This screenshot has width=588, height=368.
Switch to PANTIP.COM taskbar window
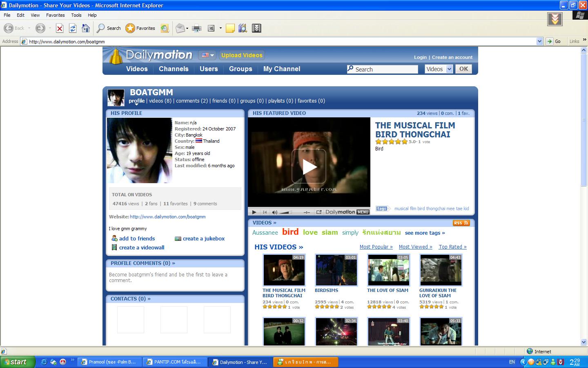(174, 362)
